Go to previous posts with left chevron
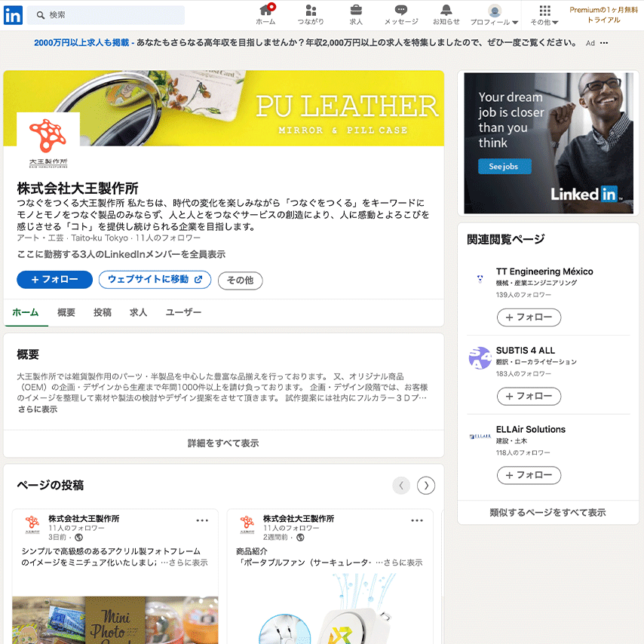 tap(401, 486)
